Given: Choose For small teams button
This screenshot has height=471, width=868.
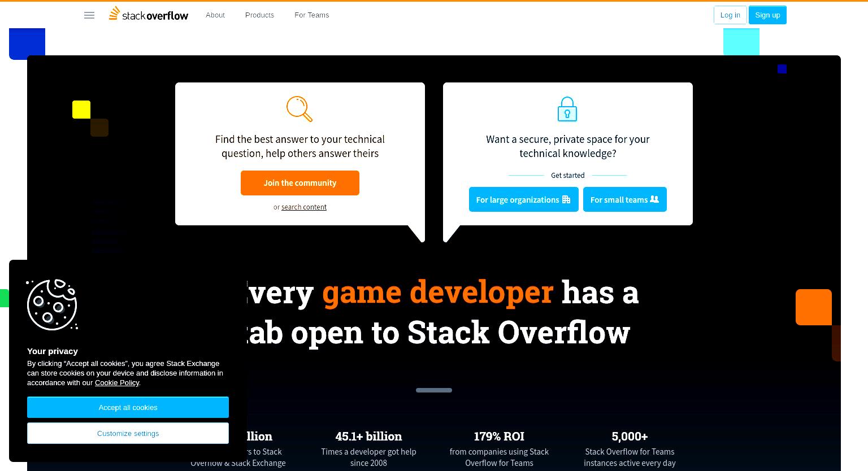Looking at the screenshot, I should tap(625, 199).
